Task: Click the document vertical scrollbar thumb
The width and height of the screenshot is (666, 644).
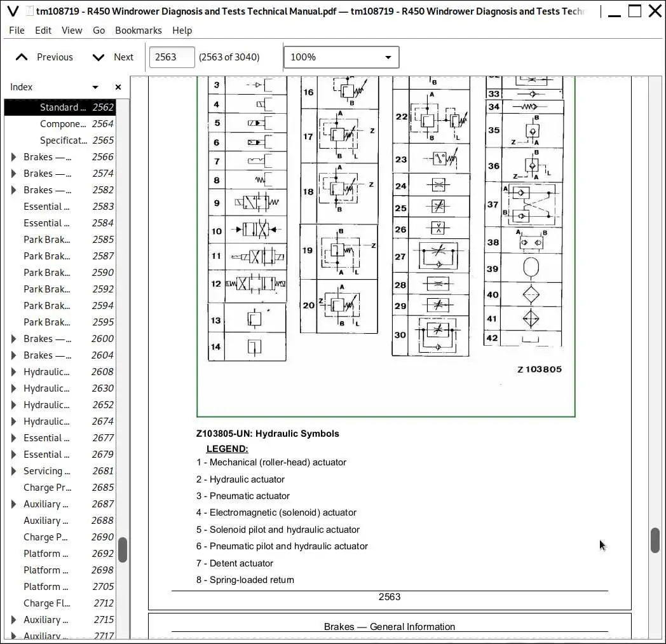Action: coord(655,540)
